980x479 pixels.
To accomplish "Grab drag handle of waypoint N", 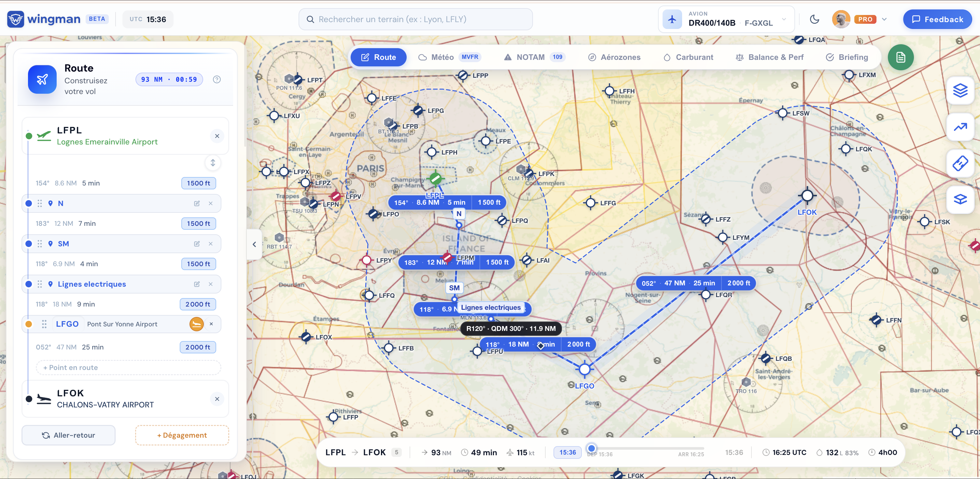I will 40,203.
